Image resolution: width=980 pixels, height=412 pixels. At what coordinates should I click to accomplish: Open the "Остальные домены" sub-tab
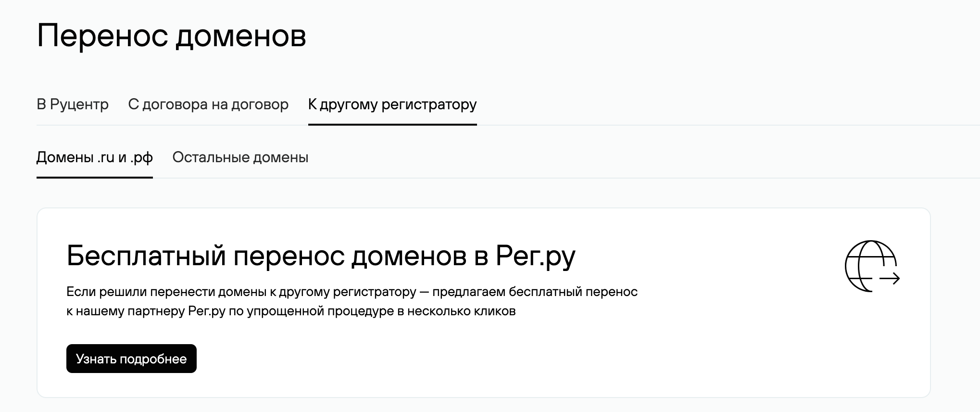pyautogui.click(x=240, y=157)
